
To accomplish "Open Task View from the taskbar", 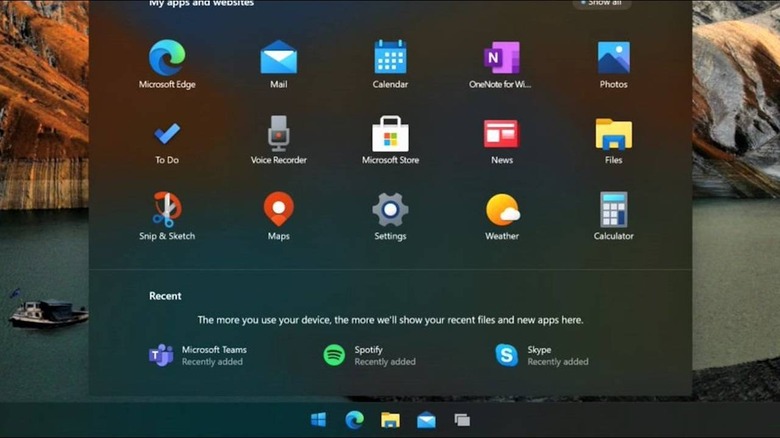I will tap(462, 420).
